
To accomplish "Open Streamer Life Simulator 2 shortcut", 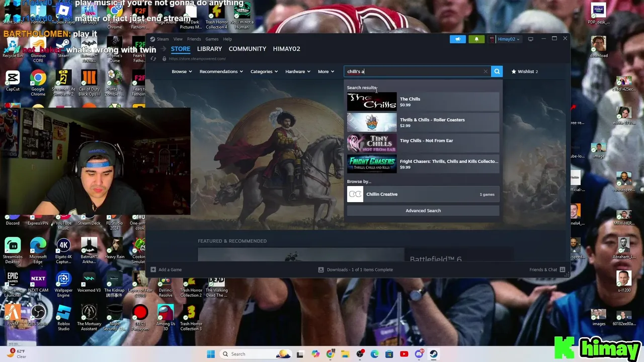I will (63, 83).
